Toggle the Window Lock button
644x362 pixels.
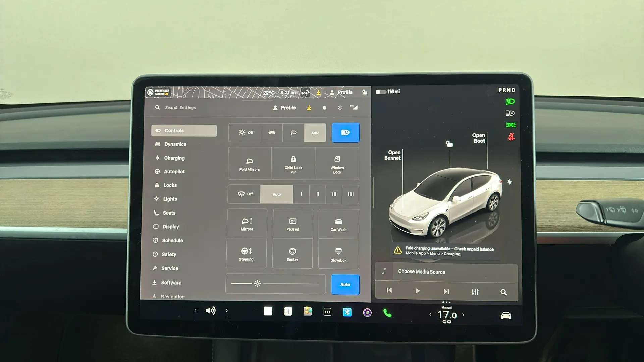pyautogui.click(x=337, y=164)
